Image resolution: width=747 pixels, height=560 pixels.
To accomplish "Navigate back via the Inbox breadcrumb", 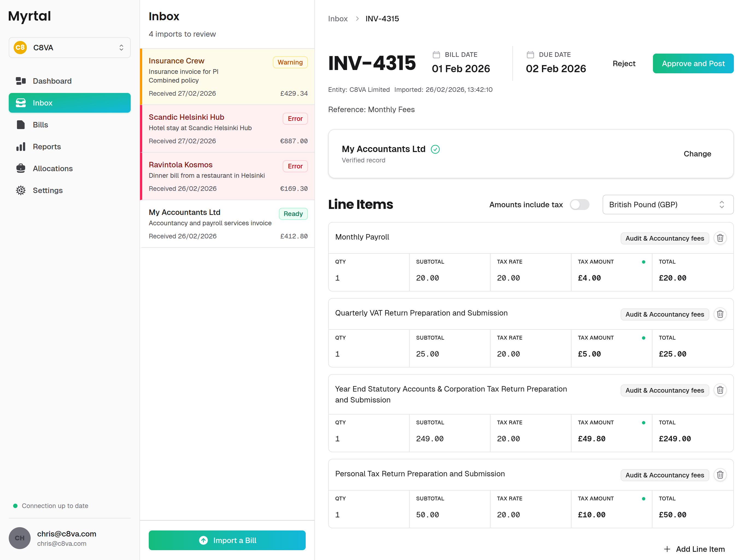I will pyautogui.click(x=338, y=19).
